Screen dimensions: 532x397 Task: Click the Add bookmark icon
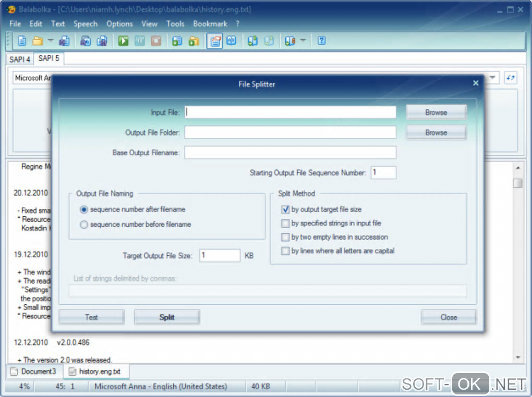252,41
